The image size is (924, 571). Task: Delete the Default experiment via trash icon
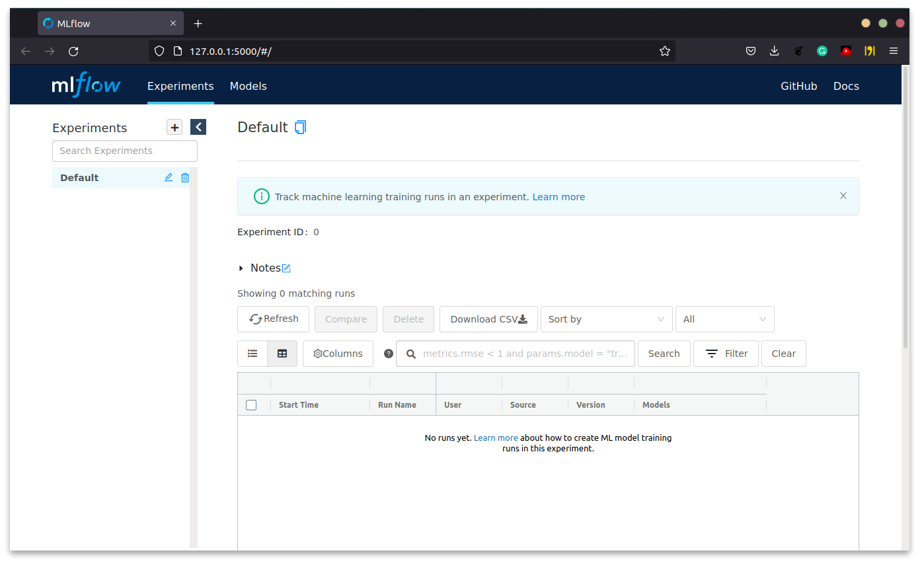(185, 177)
